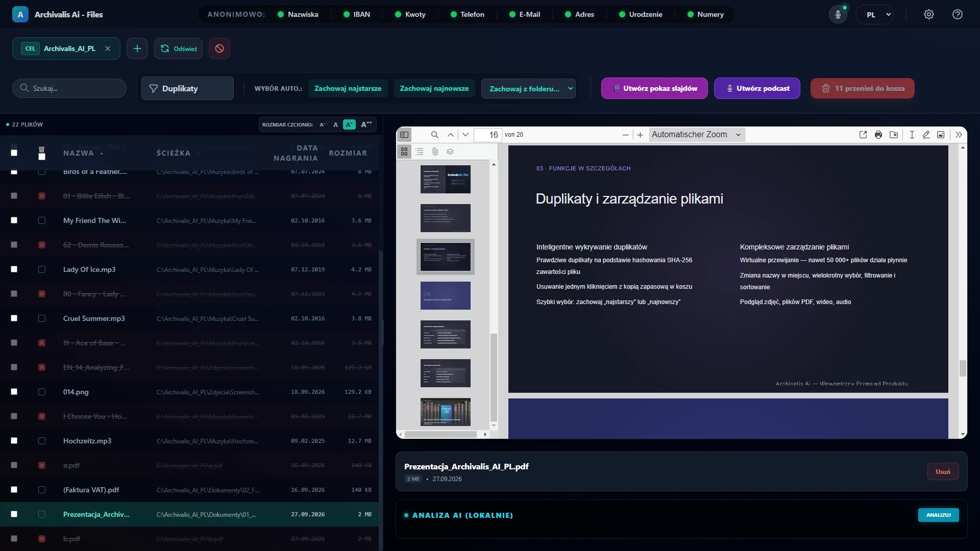Go to next PDF page

pos(465,135)
